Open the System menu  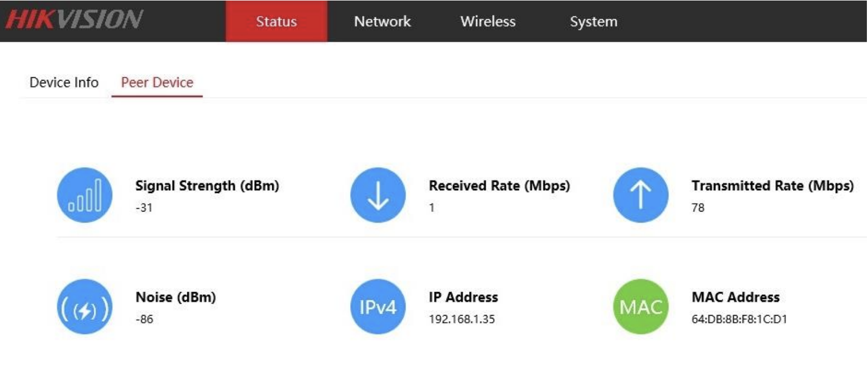pos(593,21)
